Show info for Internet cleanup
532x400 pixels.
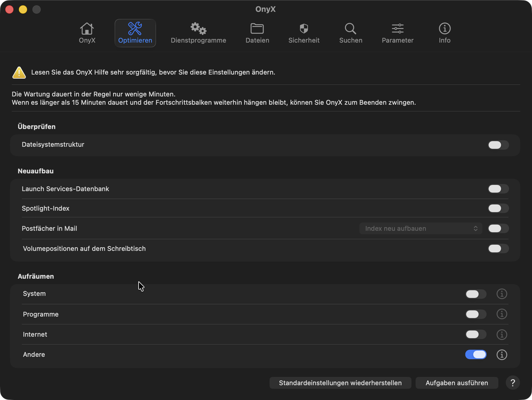point(502,335)
